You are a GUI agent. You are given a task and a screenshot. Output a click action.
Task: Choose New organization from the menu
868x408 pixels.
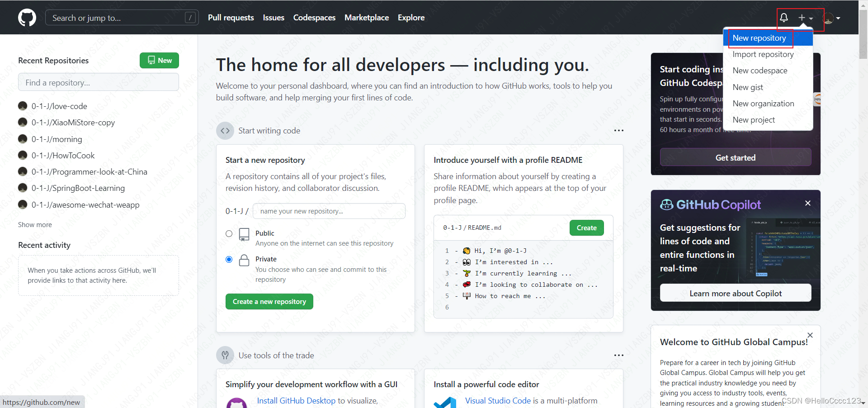click(768, 104)
